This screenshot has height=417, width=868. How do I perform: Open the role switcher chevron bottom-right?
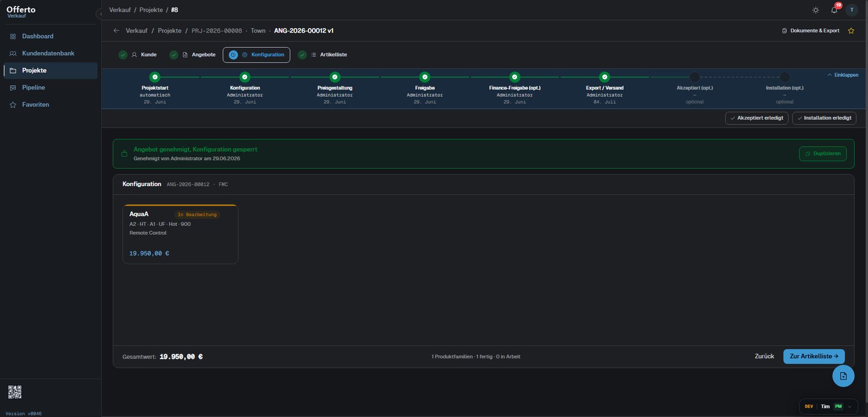click(x=850, y=407)
